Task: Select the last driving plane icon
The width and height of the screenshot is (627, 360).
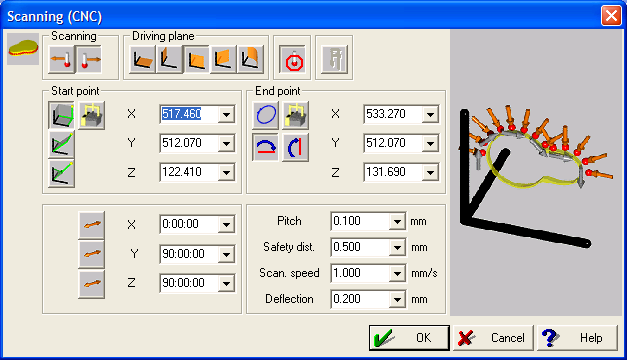Action: point(250,60)
